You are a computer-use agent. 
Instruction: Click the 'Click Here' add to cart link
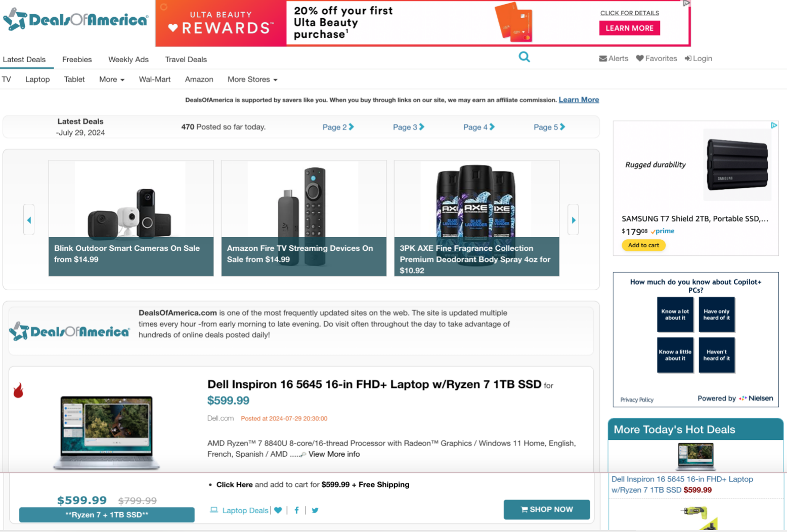coord(235,484)
